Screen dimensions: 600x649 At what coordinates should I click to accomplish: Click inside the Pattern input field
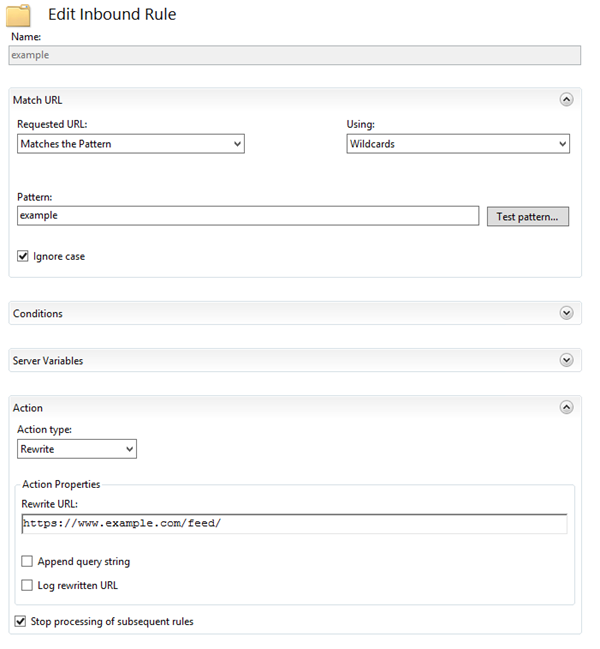coord(248,216)
